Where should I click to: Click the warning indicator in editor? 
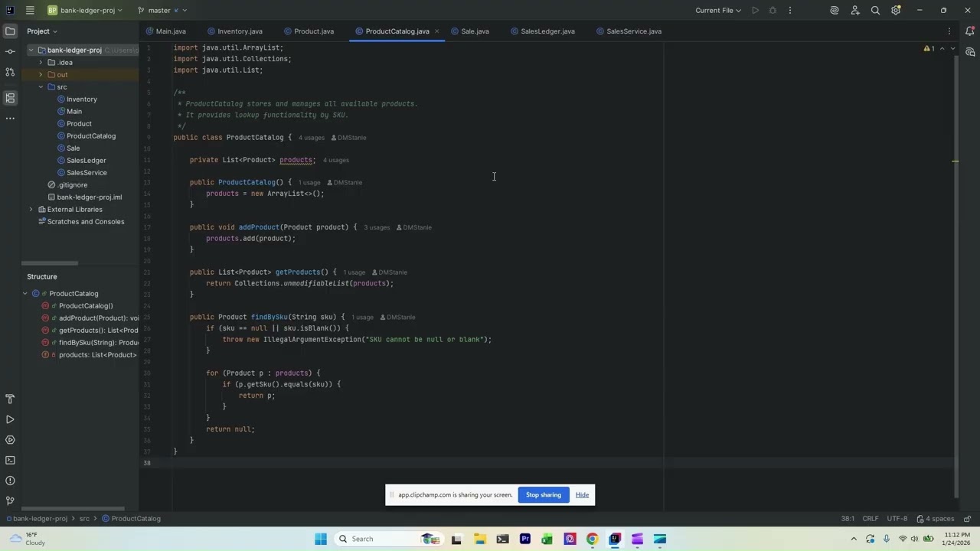pos(929,48)
